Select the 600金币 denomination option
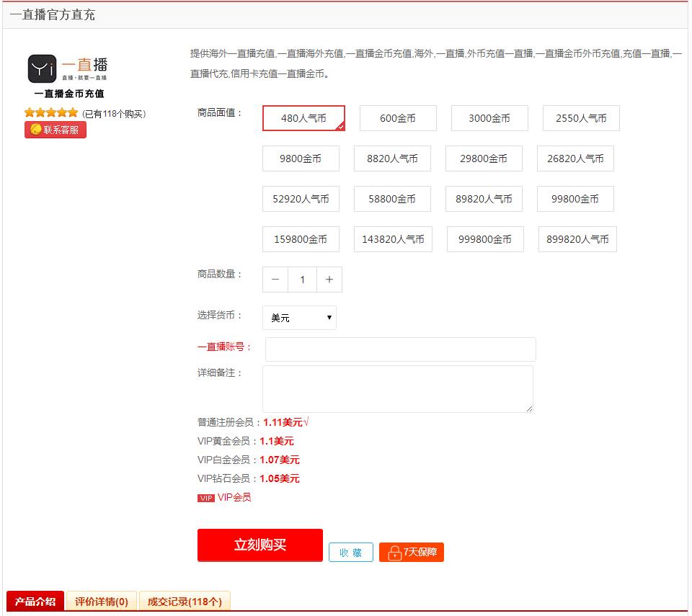 [398, 118]
